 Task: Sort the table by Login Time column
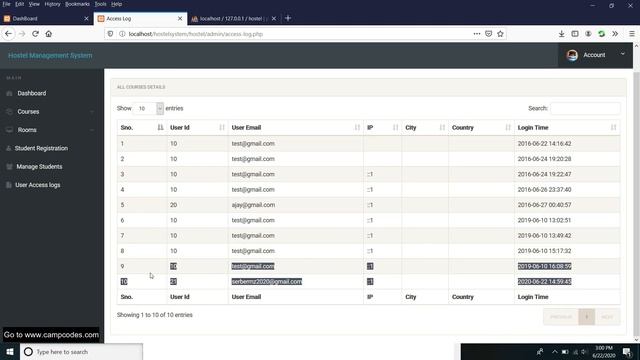coord(567,128)
